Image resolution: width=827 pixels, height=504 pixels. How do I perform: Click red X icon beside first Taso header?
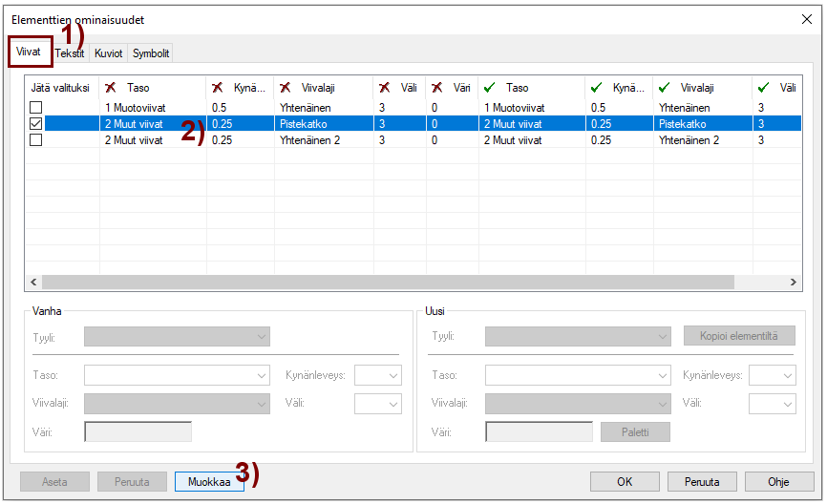pos(111,88)
